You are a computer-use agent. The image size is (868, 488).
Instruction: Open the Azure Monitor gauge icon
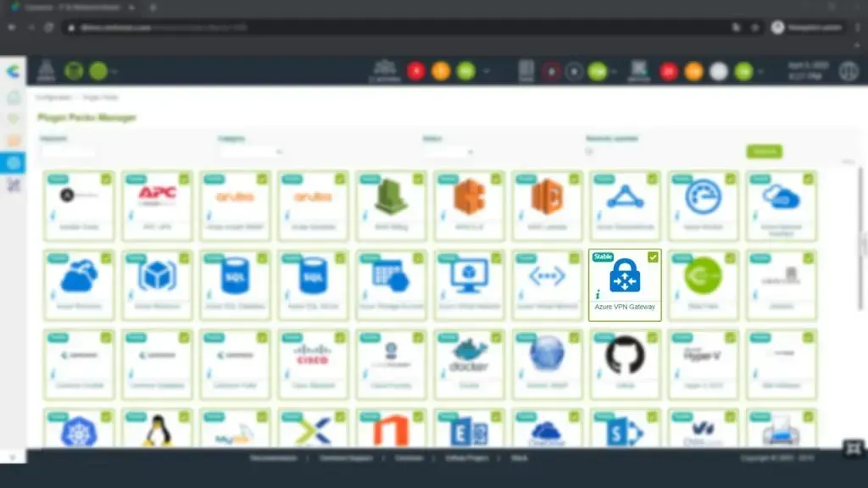coord(703,197)
